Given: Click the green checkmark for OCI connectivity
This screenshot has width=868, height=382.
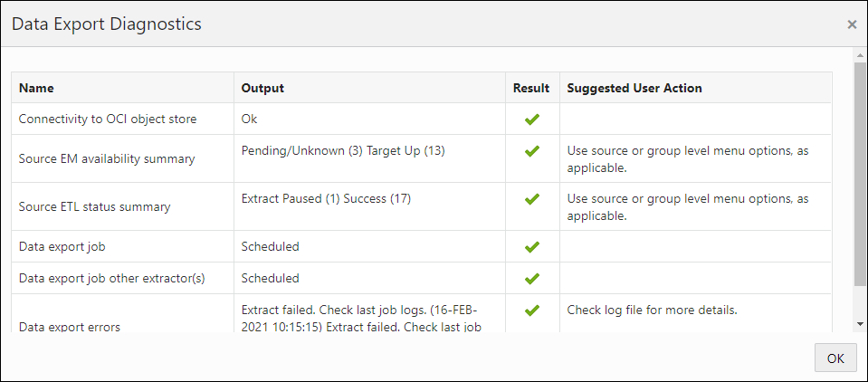Looking at the screenshot, I should [532, 119].
